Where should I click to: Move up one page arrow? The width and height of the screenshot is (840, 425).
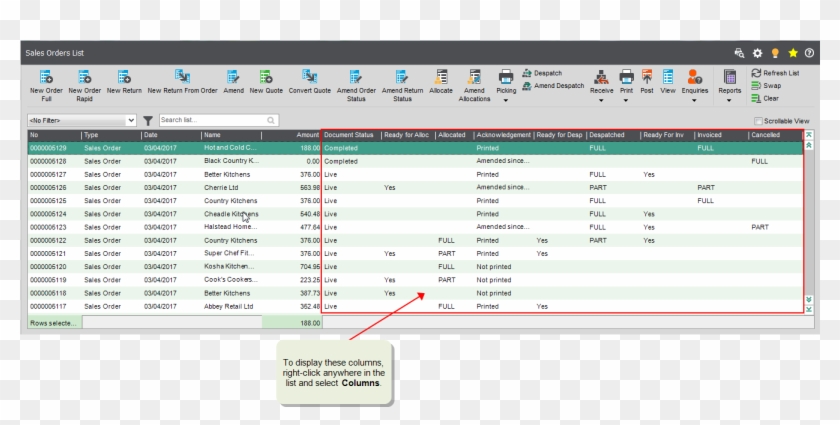tap(809, 145)
